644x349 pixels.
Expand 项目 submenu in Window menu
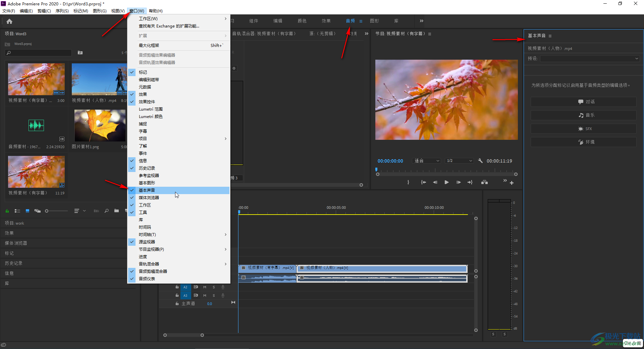pos(178,139)
